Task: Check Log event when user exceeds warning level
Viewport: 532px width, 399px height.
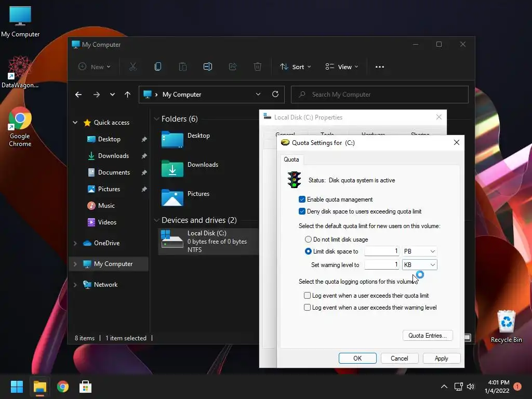Action: point(308,308)
